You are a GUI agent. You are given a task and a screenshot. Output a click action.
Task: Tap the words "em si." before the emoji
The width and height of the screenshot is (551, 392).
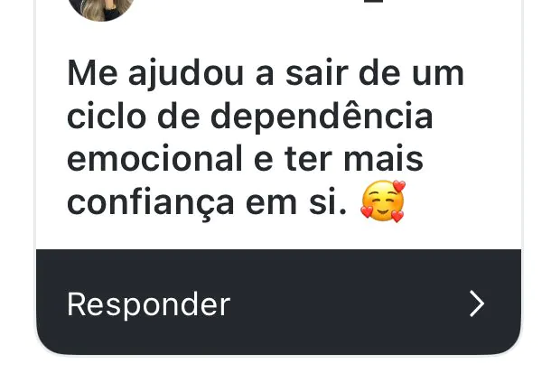296,202
